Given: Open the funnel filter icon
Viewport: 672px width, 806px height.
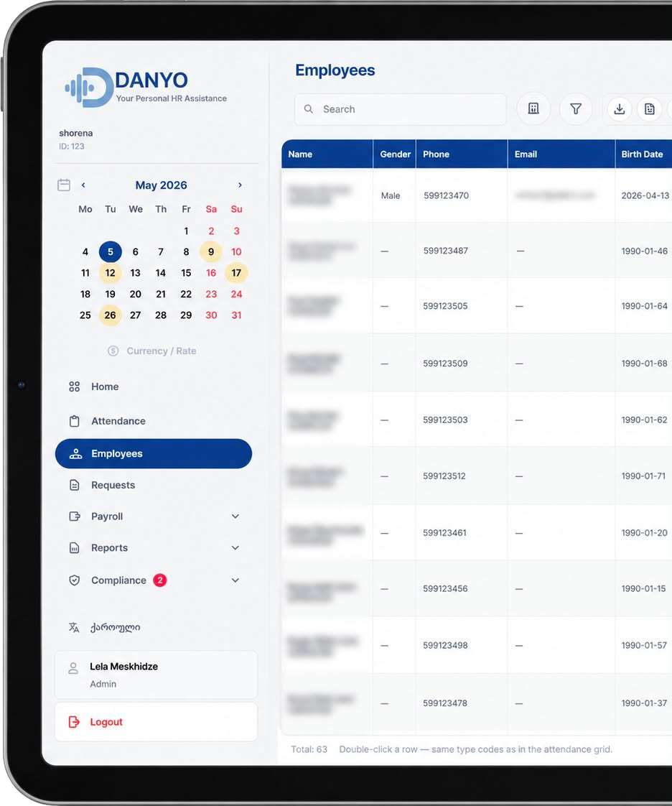Looking at the screenshot, I should click(x=576, y=108).
